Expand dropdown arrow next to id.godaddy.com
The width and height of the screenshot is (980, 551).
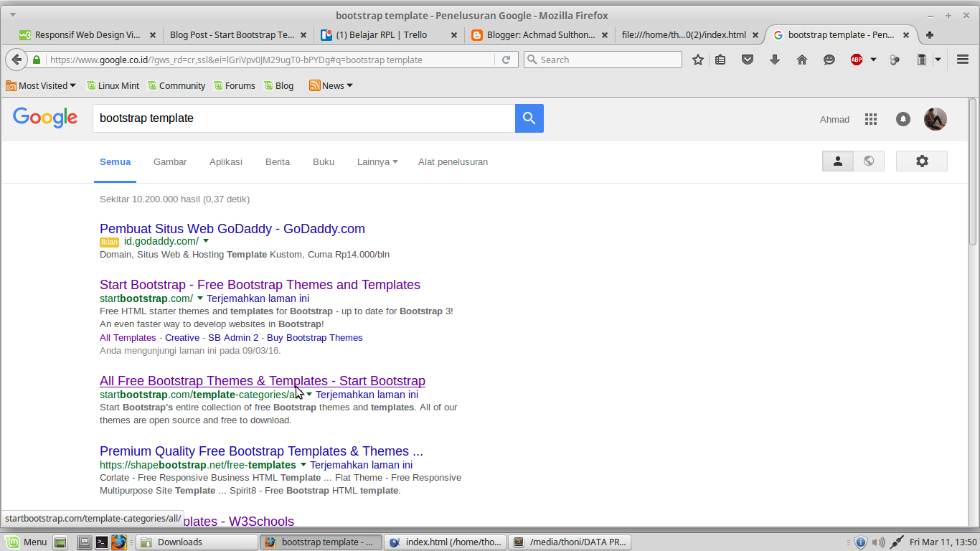tap(206, 241)
